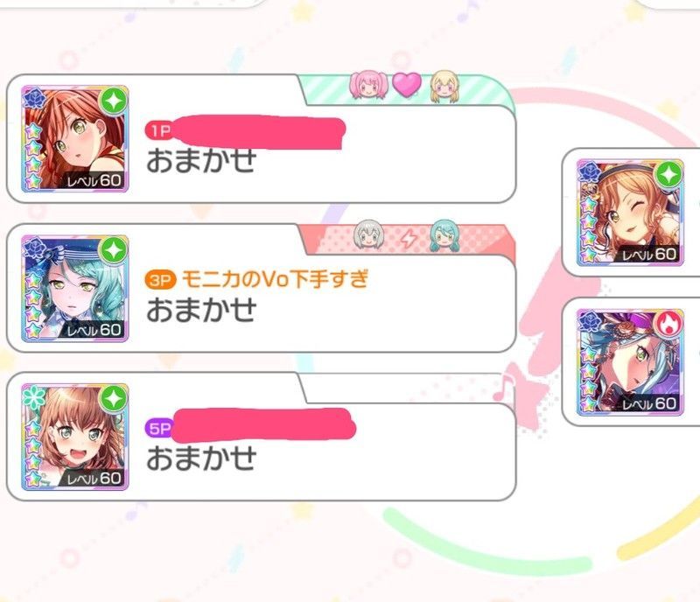This screenshot has width=700, height=602.
Task: Tap the 3P player's teal-haired card thumbnail
Action: tap(75, 289)
